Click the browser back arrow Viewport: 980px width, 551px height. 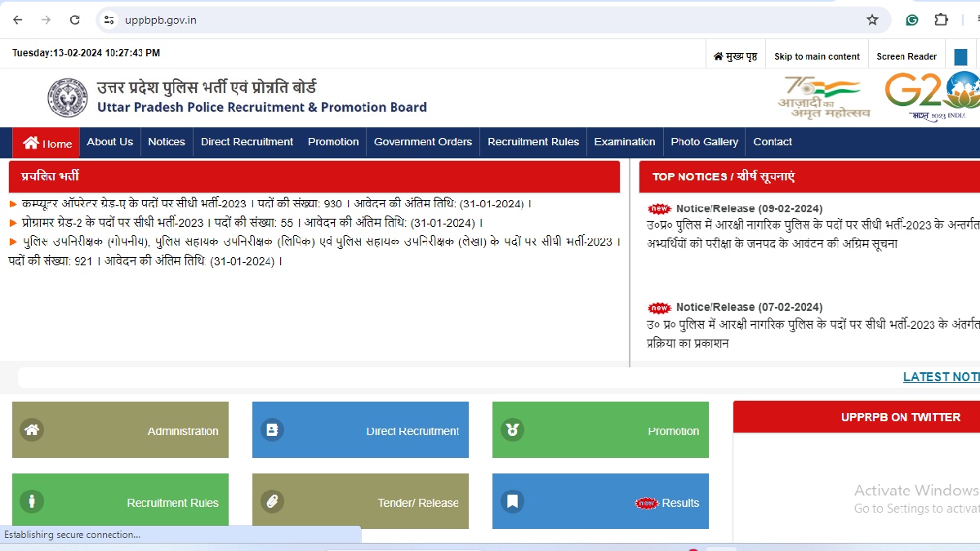pyautogui.click(x=18, y=20)
